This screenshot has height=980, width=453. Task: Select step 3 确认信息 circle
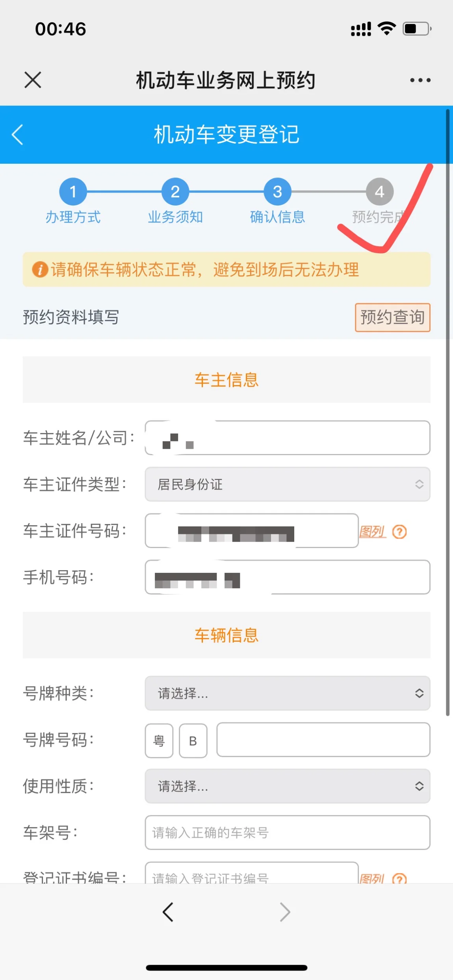pos(277,192)
